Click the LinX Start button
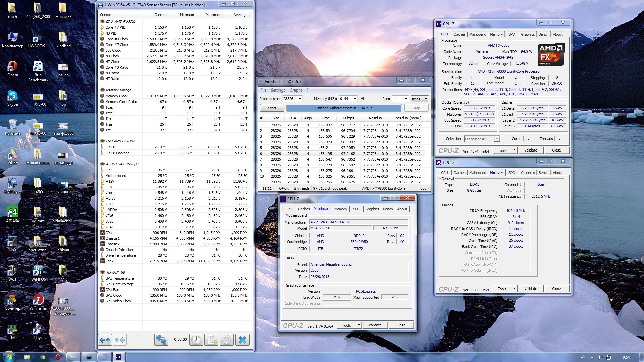644x362 pixels. tap(272, 108)
